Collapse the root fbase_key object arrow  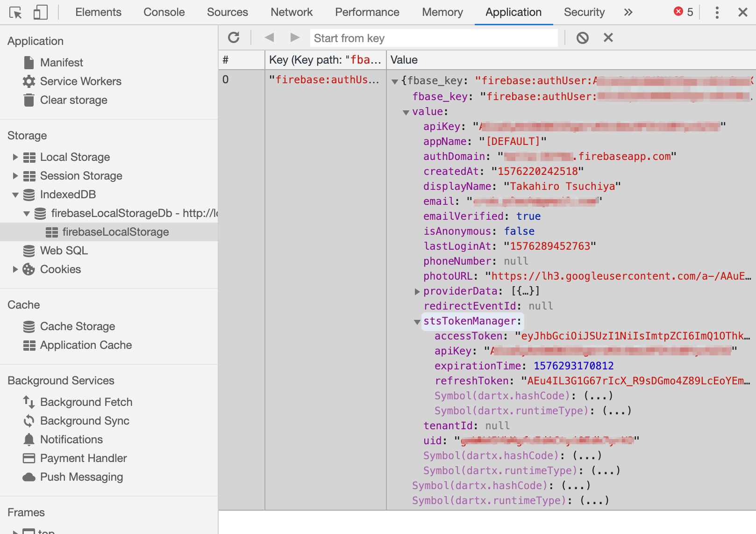click(395, 81)
